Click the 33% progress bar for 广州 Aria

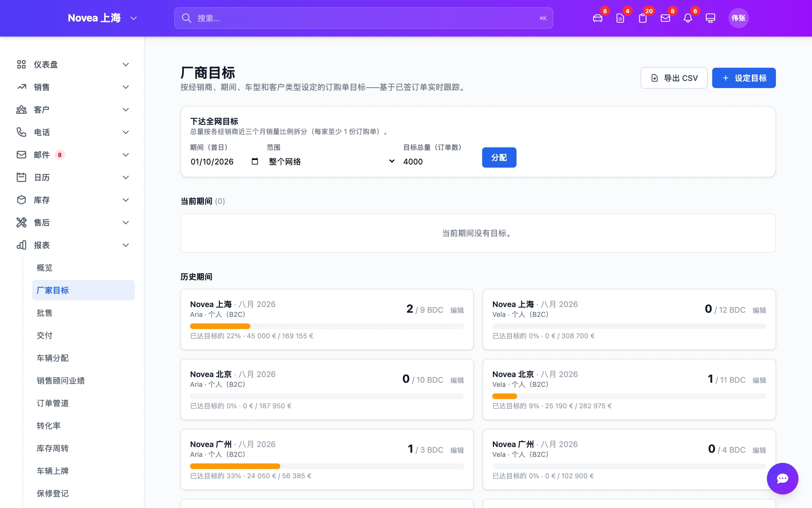(x=327, y=466)
